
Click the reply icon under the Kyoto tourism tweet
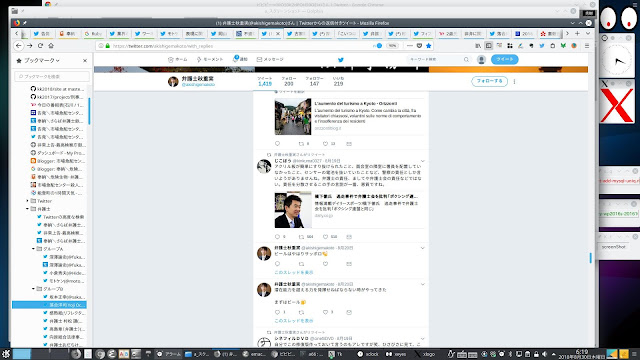(x=278, y=144)
